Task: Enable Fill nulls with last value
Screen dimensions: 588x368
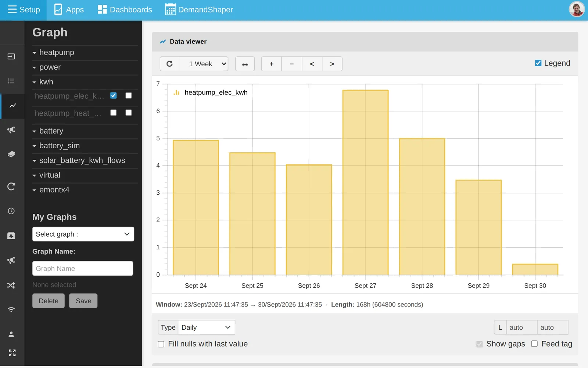Action: [x=161, y=344]
